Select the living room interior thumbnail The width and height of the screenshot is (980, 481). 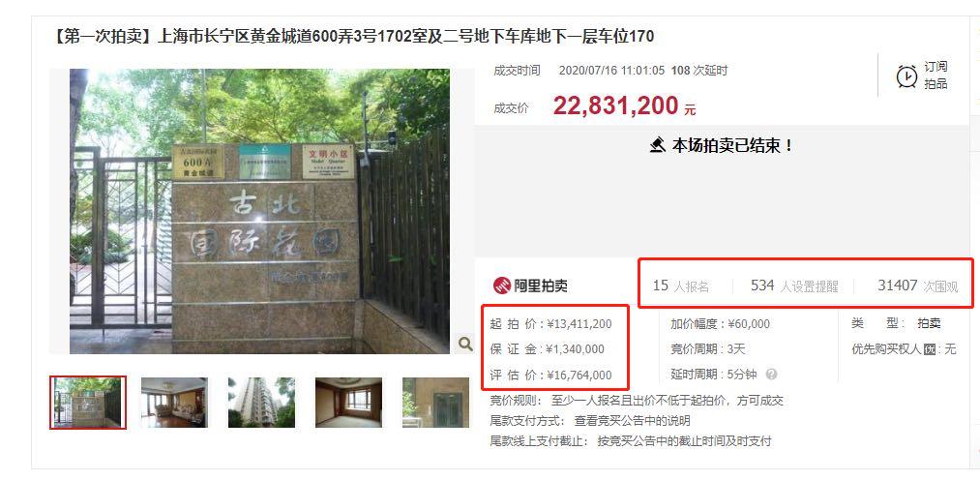click(x=174, y=403)
